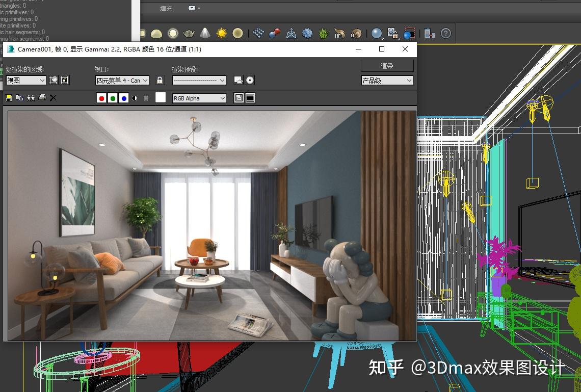Print the rendered image
Screen dimensions: 581x392
coord(43,98)
